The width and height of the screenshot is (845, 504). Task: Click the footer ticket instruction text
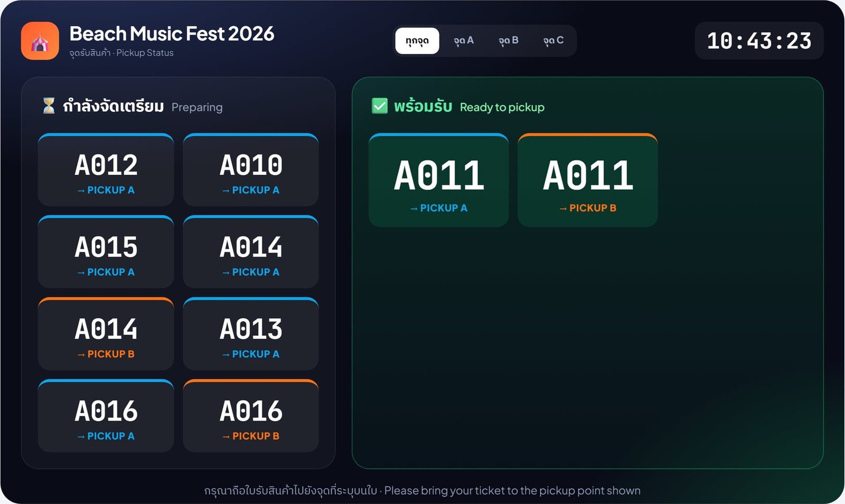[422, 491]
